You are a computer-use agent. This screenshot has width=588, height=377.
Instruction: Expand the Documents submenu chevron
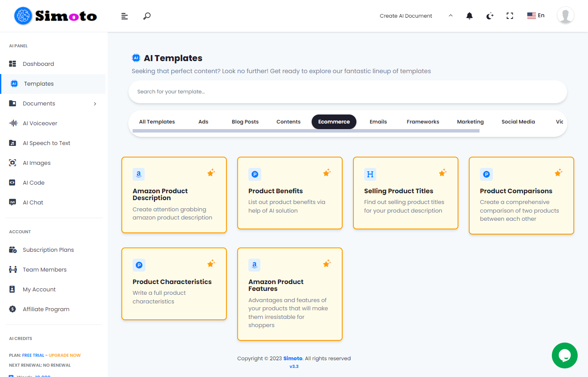(x=95, y=104)
